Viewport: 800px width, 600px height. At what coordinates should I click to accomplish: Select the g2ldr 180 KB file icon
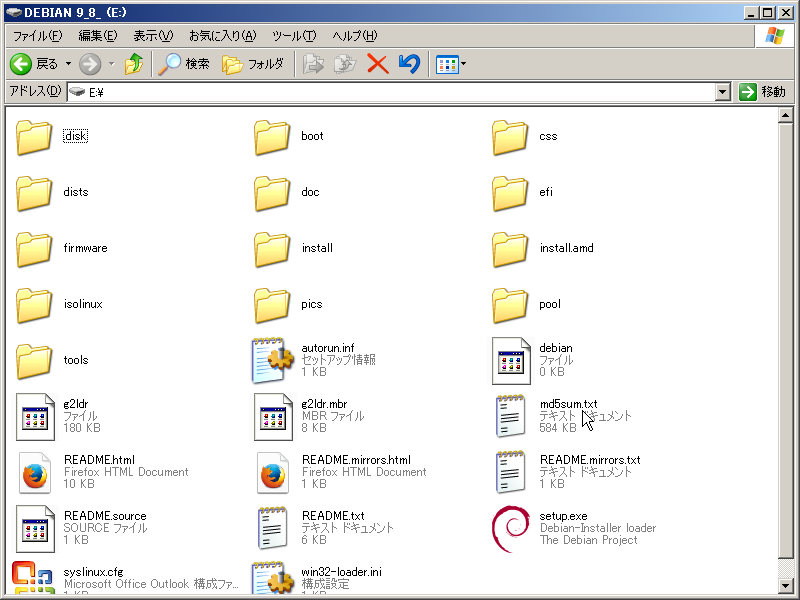(x=35, y=417)
